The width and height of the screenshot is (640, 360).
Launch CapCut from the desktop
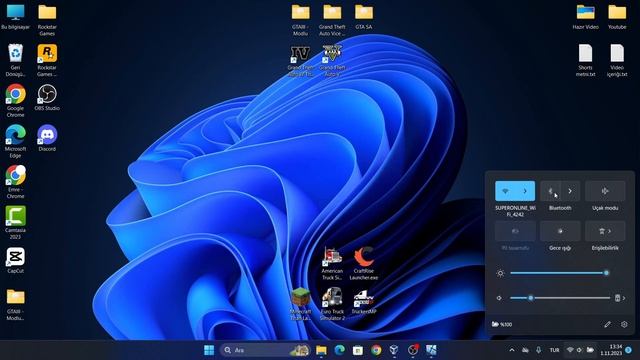(x=16, y=260)
